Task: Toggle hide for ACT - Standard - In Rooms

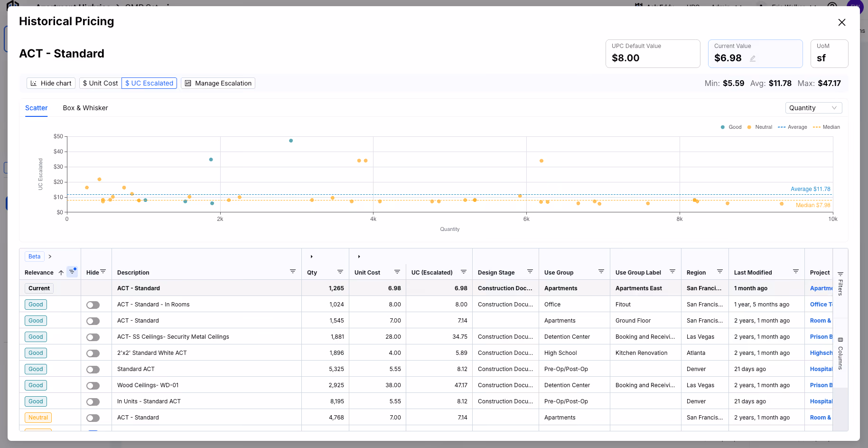Action: 93,305
